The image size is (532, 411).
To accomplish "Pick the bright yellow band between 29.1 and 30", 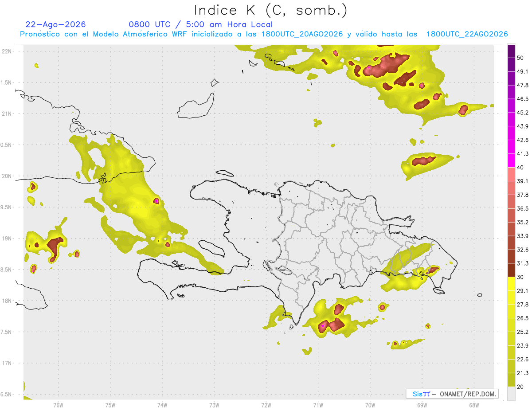I will coord(512,284).
